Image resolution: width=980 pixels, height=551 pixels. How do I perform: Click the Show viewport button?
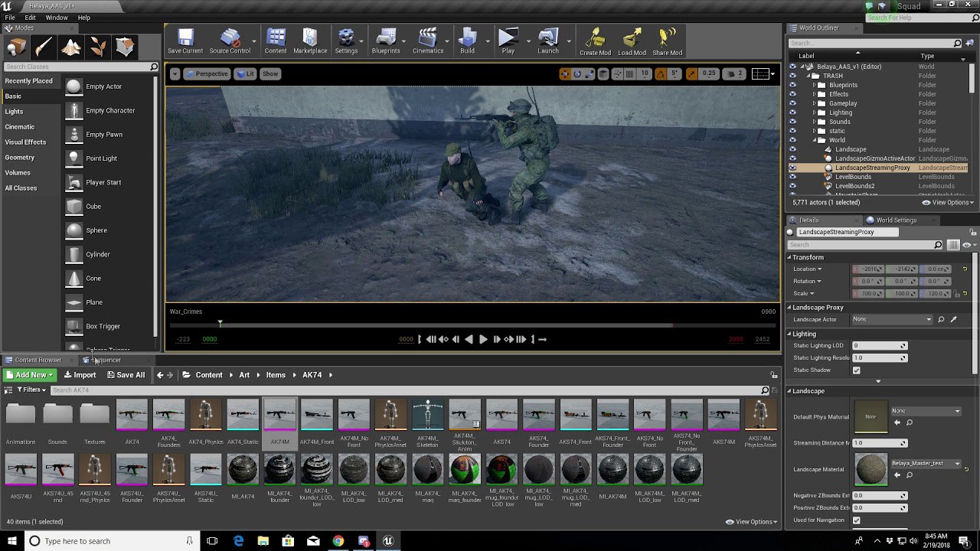[270, 74]
